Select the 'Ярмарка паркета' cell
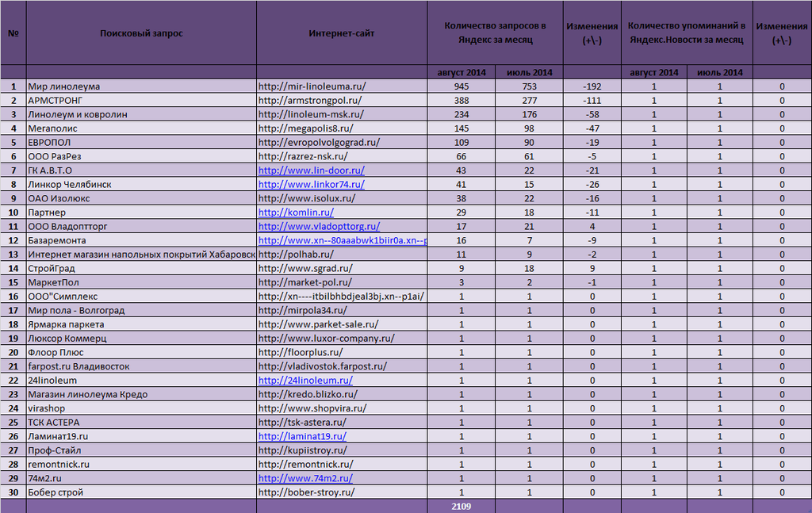Image resolution: width=812 pixels, height=513 pixels. coord(141,324)
